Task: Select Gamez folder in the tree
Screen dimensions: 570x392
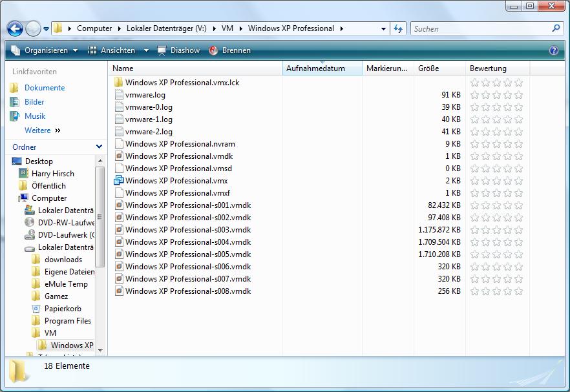Action: pos(56,296)
